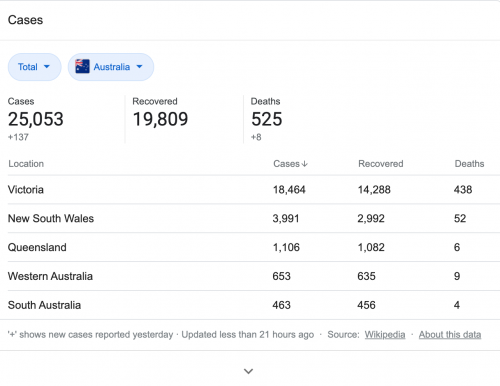Click the Recovered total 19,809

(x=160, y=119)
